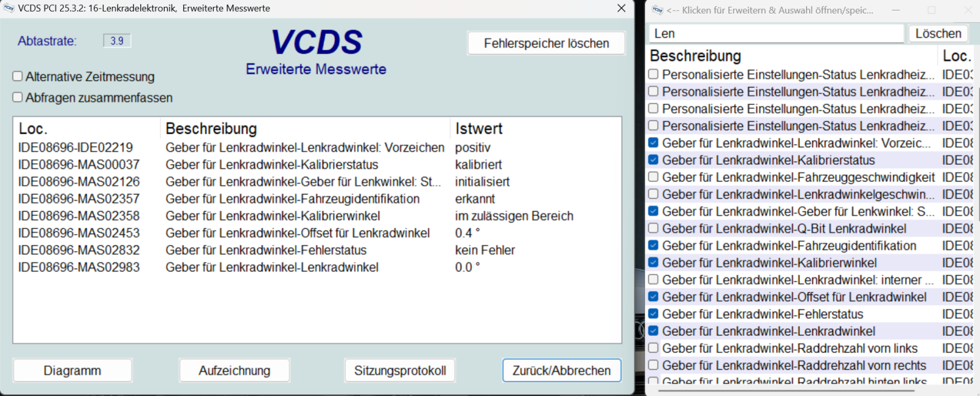Check Lenkradwinkel: interner checkbox in list

pyautogui.click(x=654, y=280)
